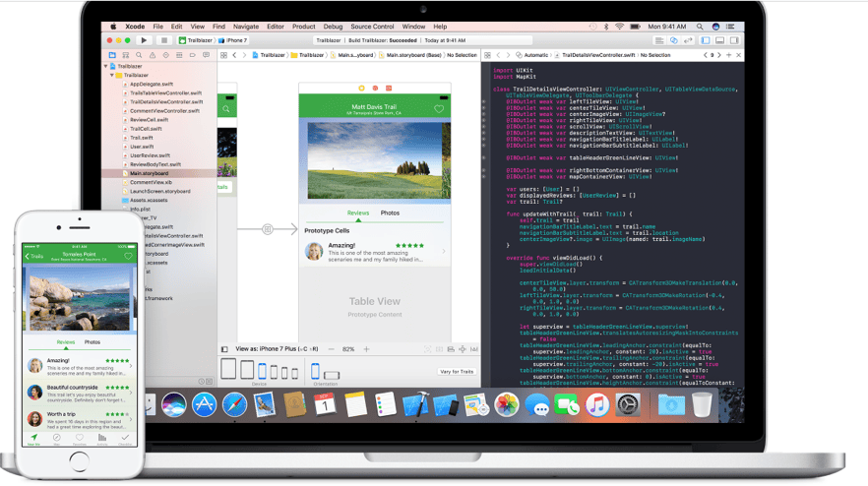Open the Automatic assistant mode dropdown
868x486 pixels.
coord(532,55)
